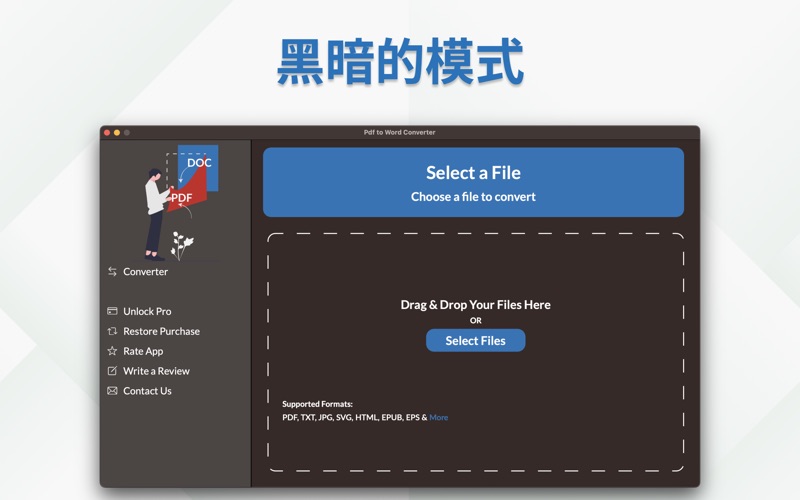Click the Write a Review pencil icon

(x=112, y=371)
